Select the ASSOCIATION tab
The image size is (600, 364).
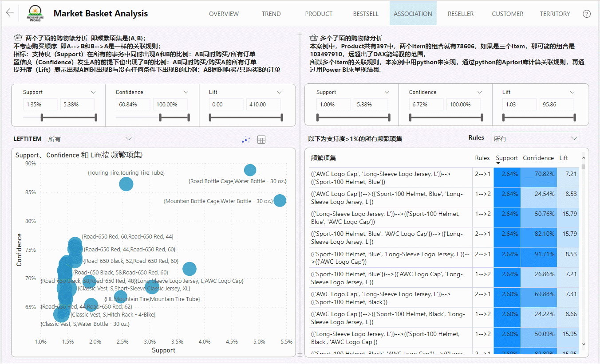(x=413, y=14)
